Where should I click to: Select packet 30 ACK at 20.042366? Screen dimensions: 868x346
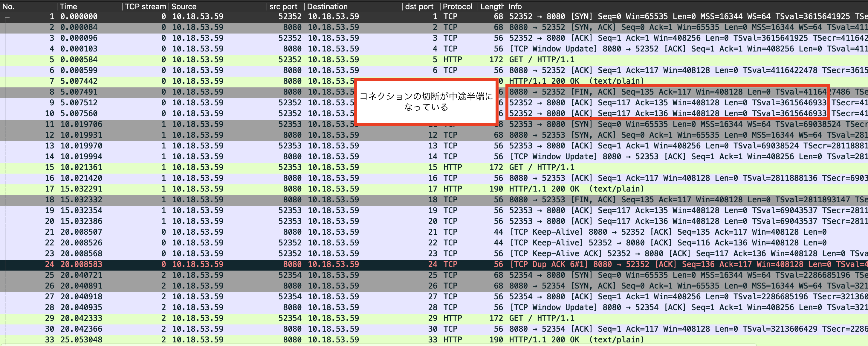pyautogui.click(x=434, y=330)
